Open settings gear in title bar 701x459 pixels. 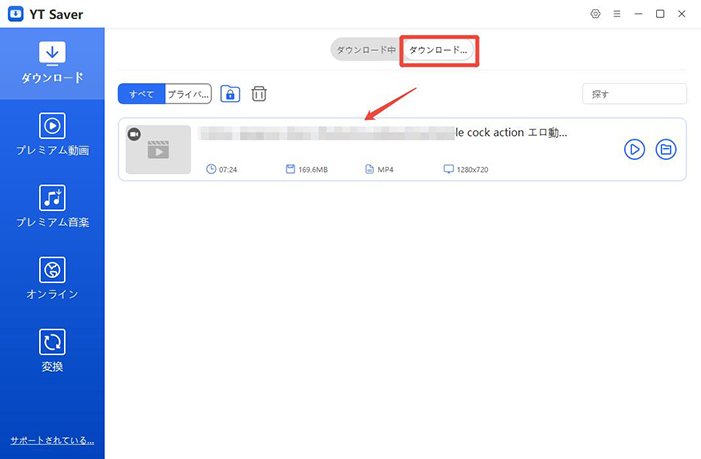click(x=595, y=14)
